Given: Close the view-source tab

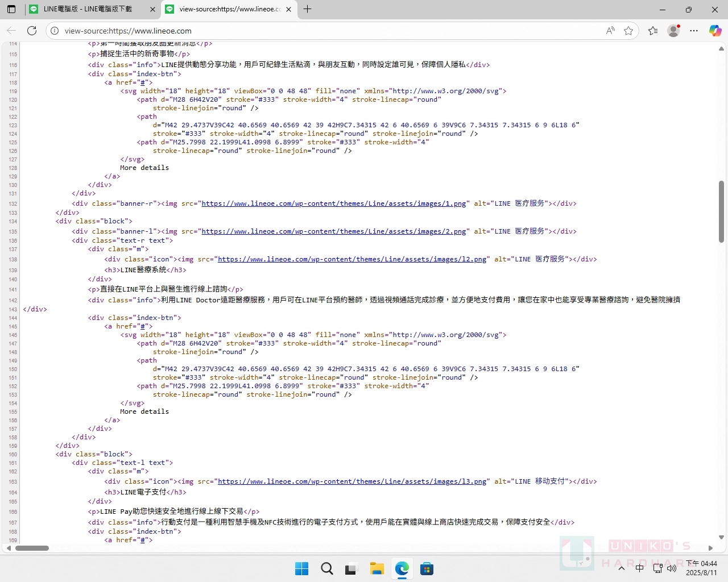Looking at the screenshot, I should click(x=288, y=9).
